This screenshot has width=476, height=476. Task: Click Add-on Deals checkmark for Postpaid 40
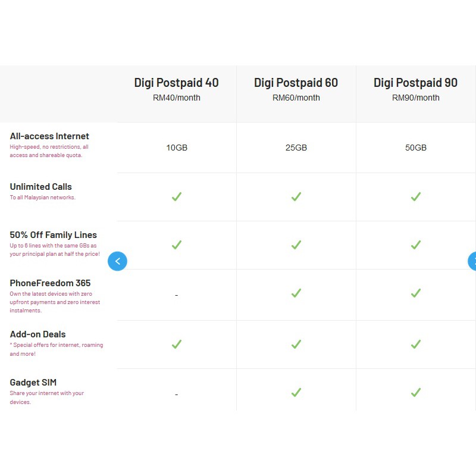click(x=177, y=345)
